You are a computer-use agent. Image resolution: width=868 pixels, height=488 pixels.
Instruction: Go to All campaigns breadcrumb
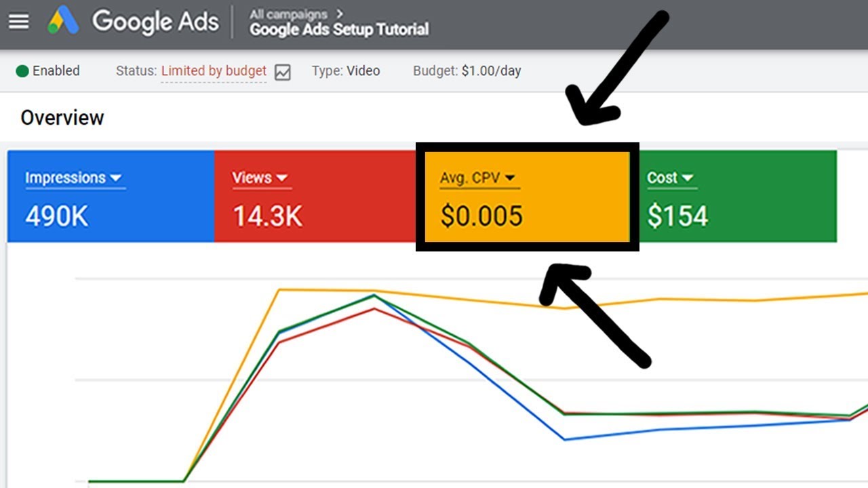click(289, 14)
